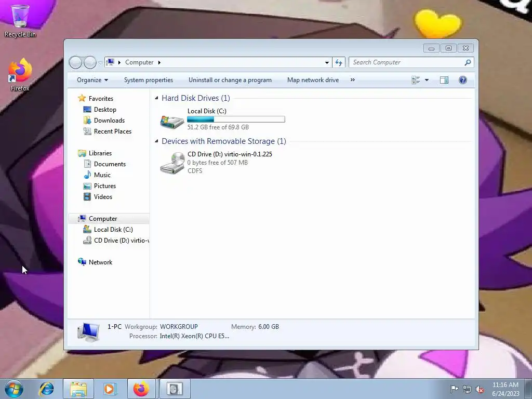
Task: Select the Computer breadcrumb in address bar
Action: click(x=139, y=62)
